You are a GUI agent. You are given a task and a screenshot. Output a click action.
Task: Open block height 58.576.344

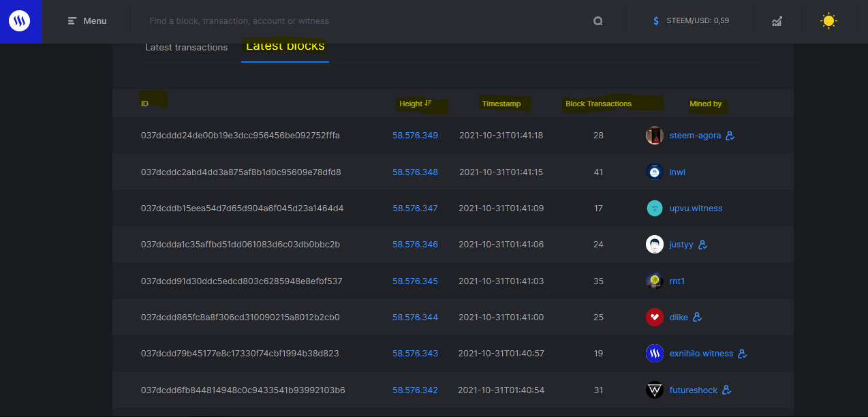(x=415, y=318)
